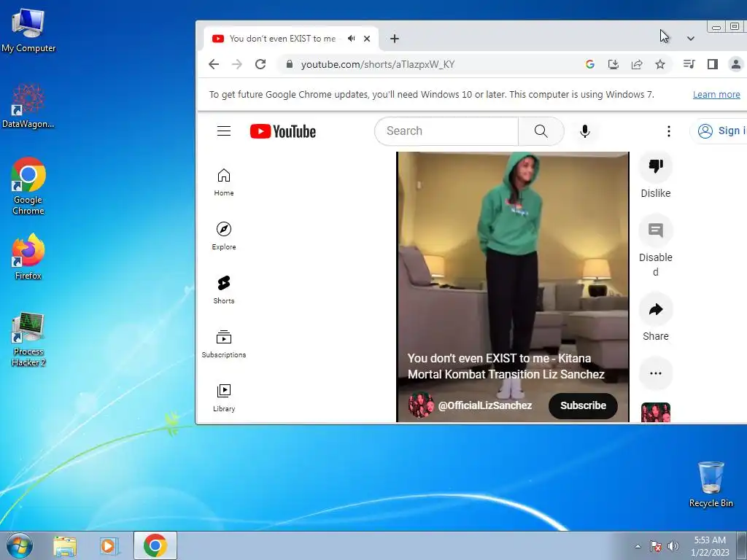Share the Shorts video
The width and height of the screenshot is (747, 560).
[656, 309]
